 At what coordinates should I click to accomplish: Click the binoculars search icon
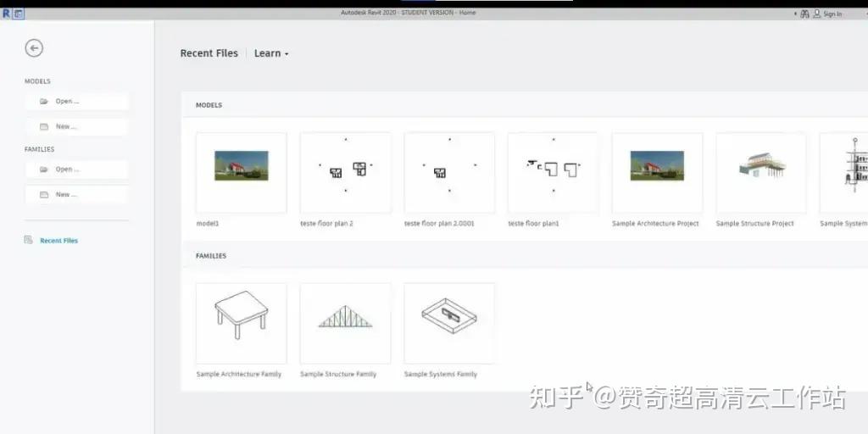point(805,14)
